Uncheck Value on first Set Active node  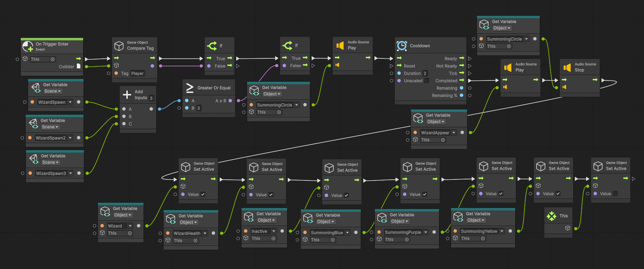click(x=203, y=194)
